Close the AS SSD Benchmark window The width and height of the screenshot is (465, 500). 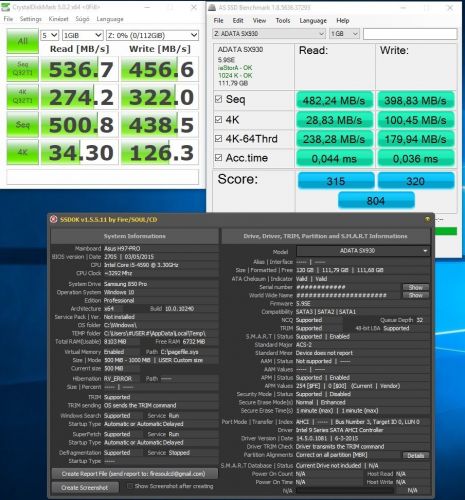(x=450, y=8)
